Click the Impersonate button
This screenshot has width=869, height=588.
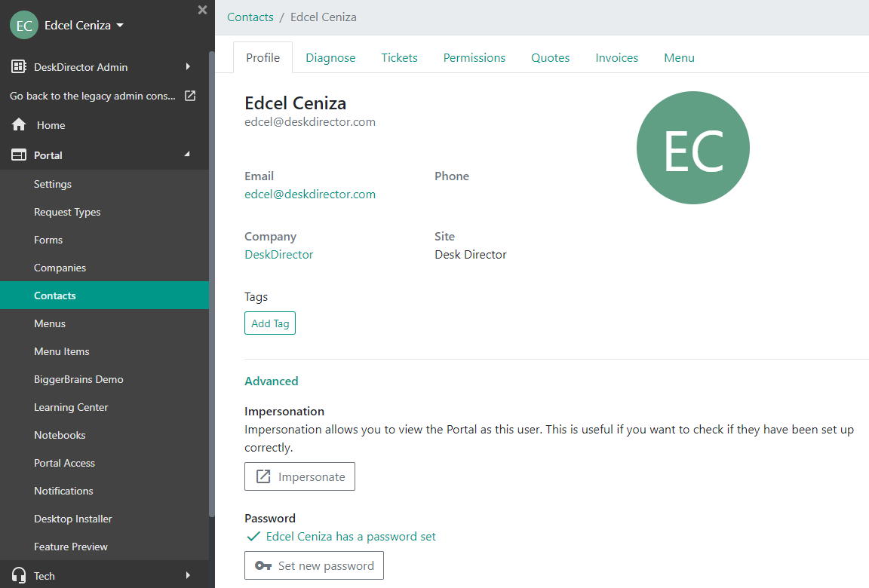(x=299, y=476)
